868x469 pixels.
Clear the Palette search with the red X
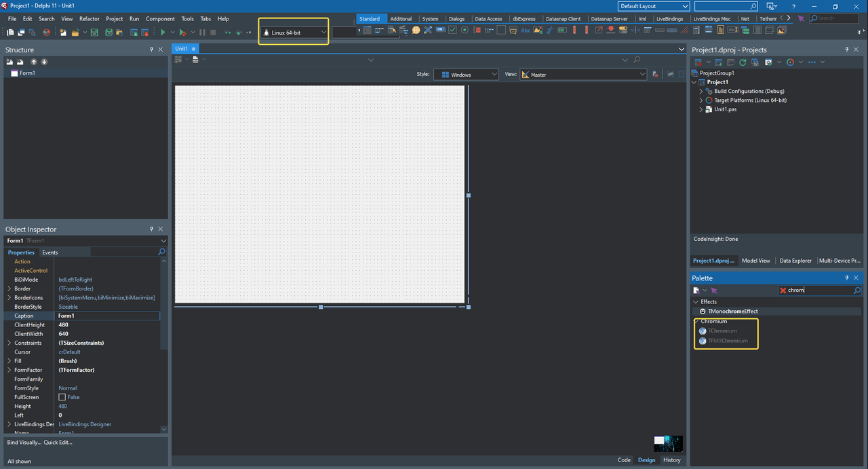click(x=783, y=290)
